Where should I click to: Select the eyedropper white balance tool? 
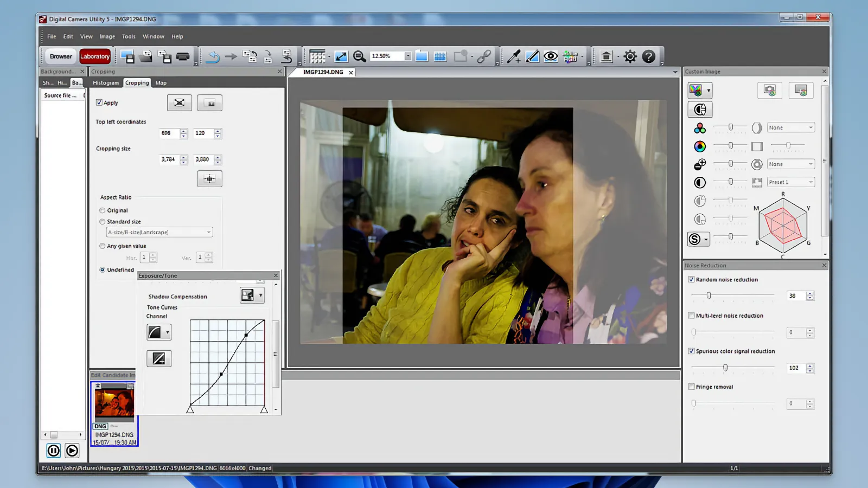tap(513, 56)
